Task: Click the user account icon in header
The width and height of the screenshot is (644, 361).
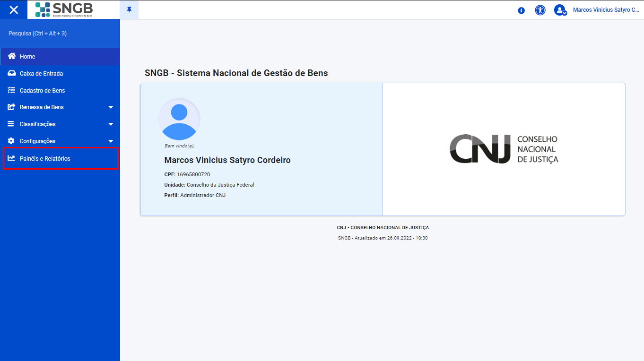Action: pos(560,10)
